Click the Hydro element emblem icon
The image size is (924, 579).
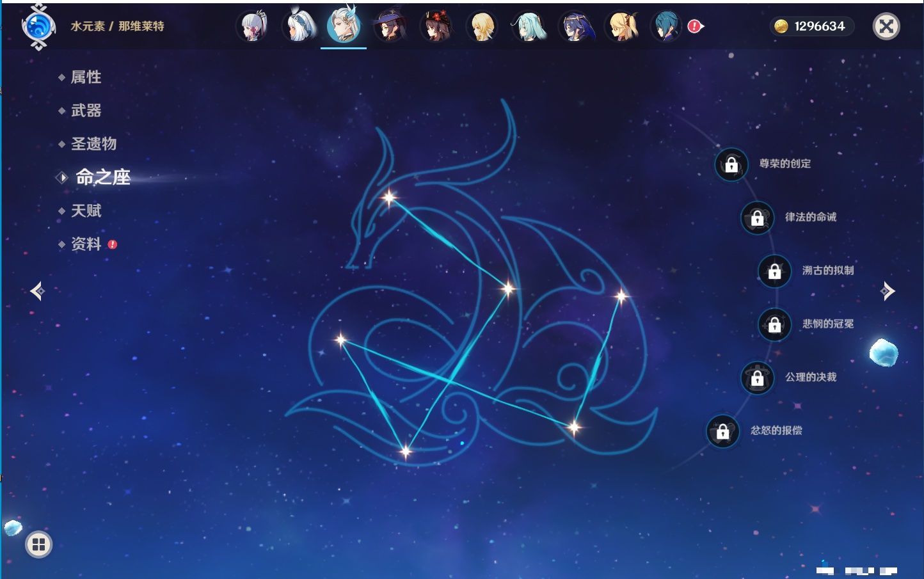pos(38,27)
